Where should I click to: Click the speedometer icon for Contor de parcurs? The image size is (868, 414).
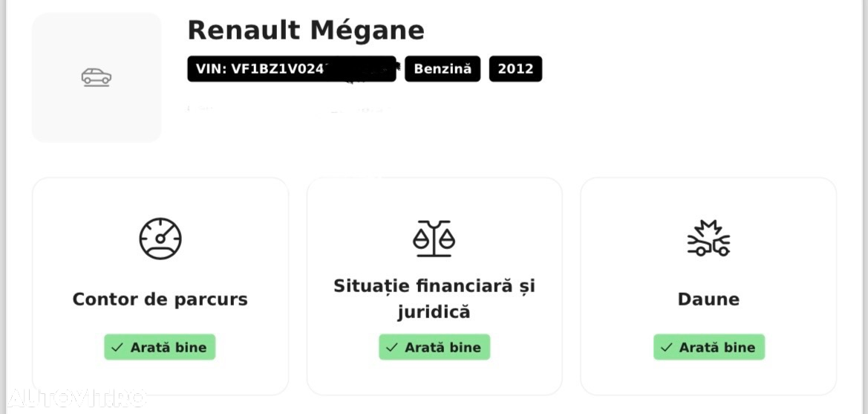tap(160, 239)
